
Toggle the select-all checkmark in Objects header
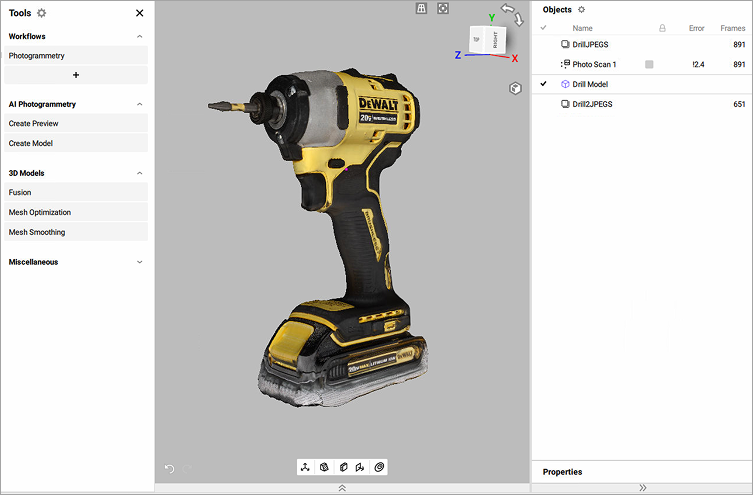(x=544, y=28)
